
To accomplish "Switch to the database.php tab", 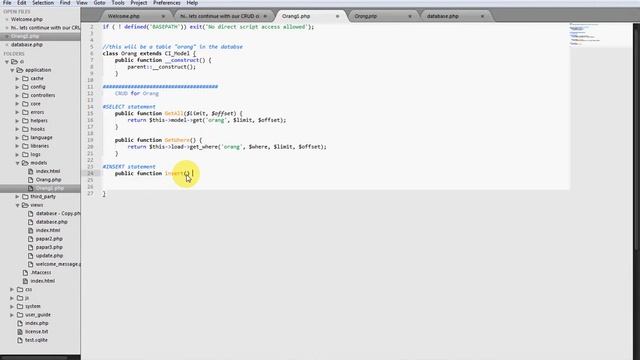I will 442,16.
